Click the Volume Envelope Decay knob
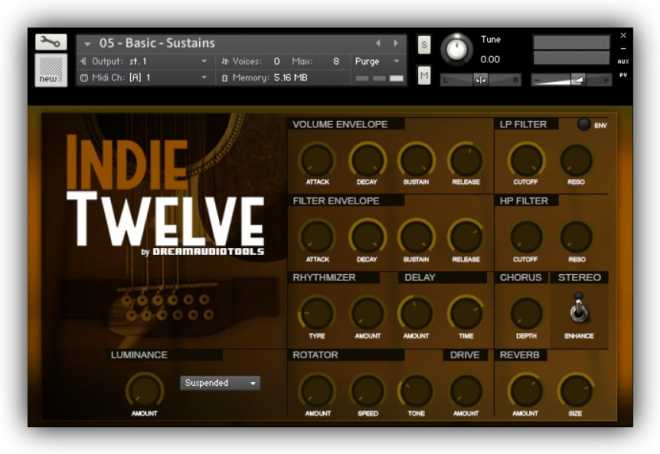This screenshot has height=454, width=660. [x=367, y=160]
